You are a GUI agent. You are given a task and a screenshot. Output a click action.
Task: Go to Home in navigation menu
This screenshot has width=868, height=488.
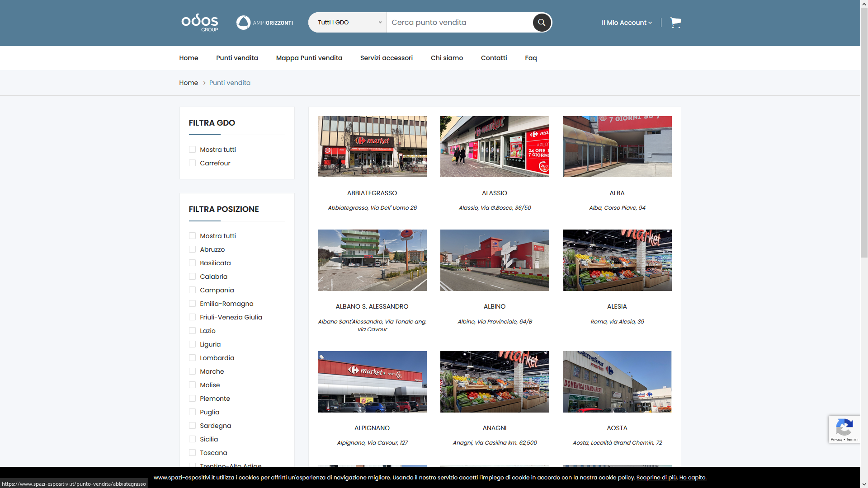pos(189,58)
